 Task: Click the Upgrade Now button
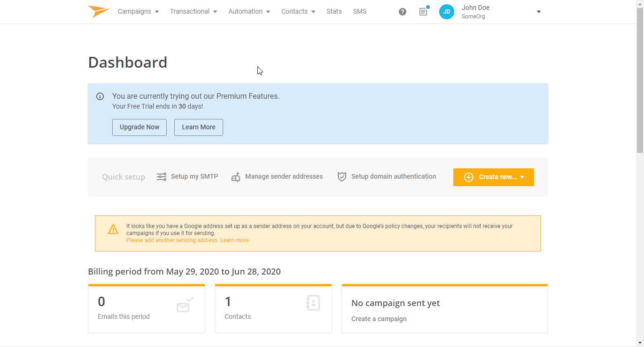click(x=139, y=127)
